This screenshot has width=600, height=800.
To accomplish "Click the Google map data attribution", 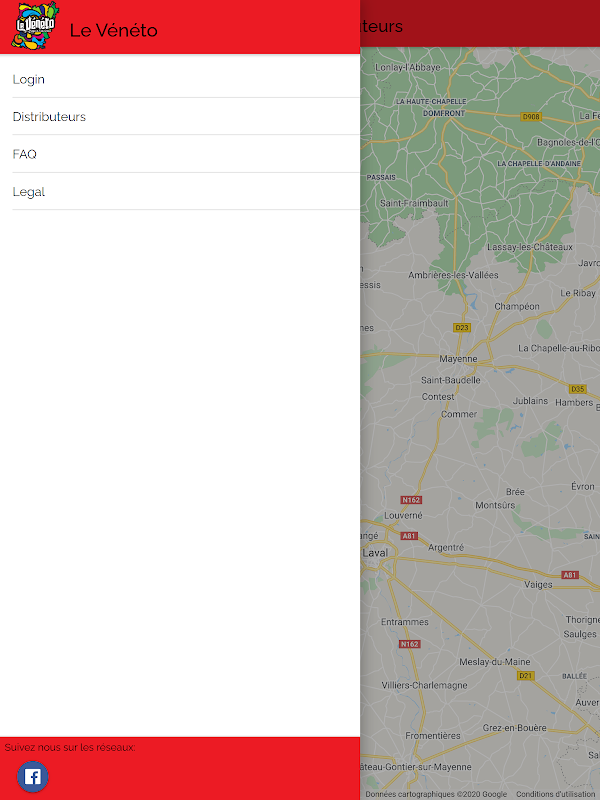I will 436,794.
